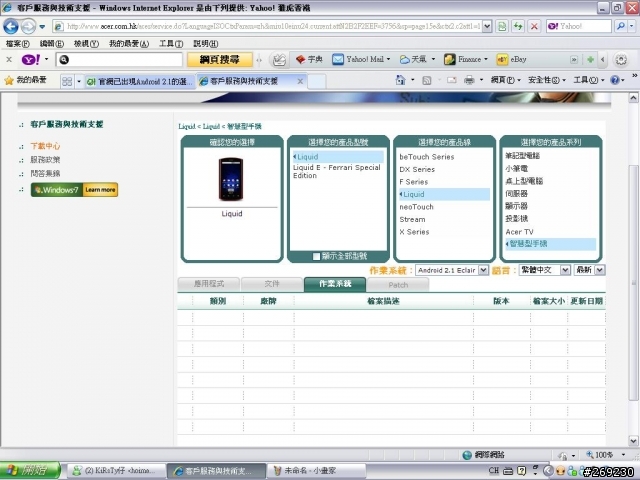The image size is (640, 480).
Task: Open the 字典 dictionary toolbar item
Action: [309, 60]
